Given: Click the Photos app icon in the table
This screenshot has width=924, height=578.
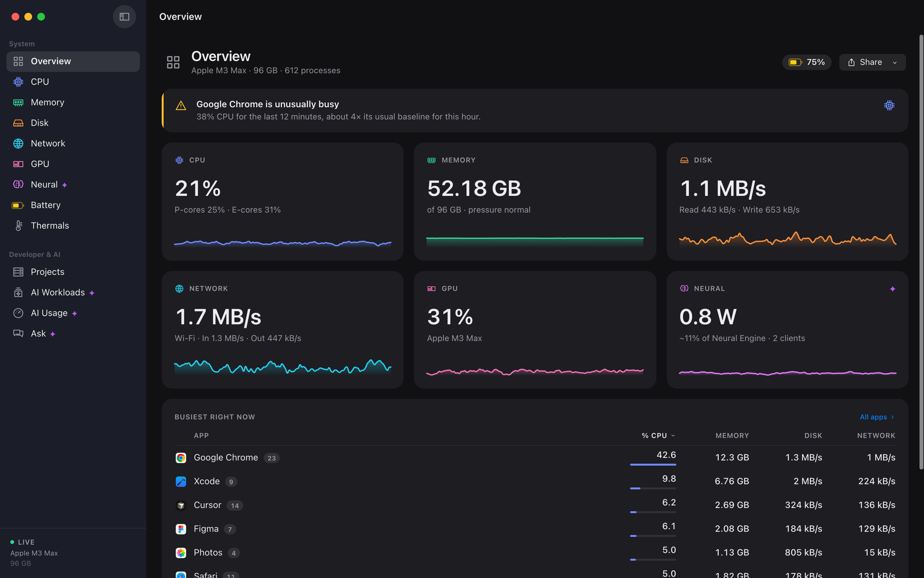Looking at the screenshot, I should [181, 553].
